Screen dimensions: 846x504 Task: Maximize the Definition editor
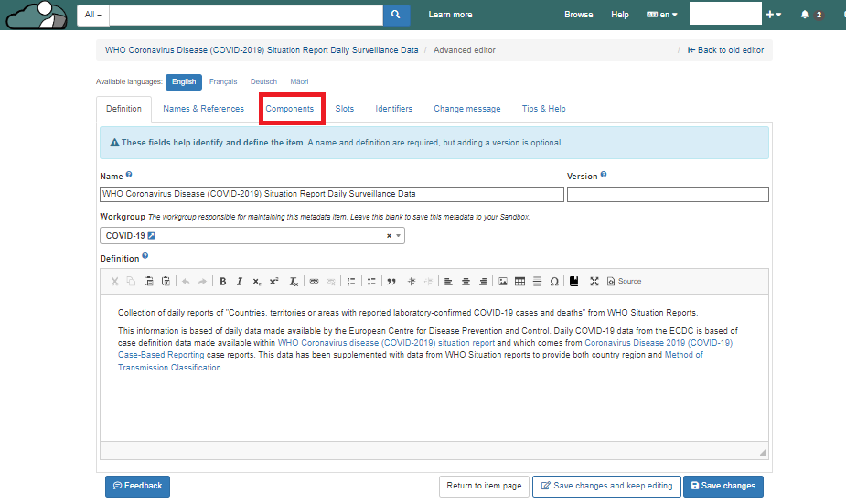point(594,282)
